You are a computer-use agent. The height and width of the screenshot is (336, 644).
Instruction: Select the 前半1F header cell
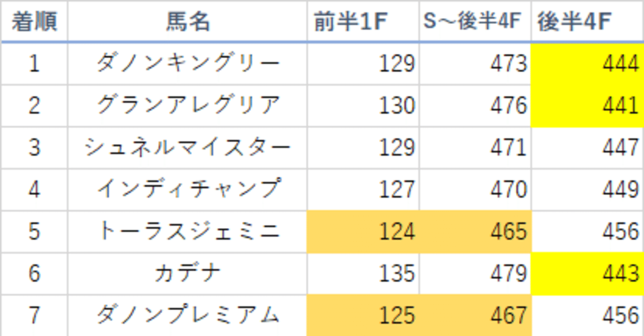click(363, 22)
